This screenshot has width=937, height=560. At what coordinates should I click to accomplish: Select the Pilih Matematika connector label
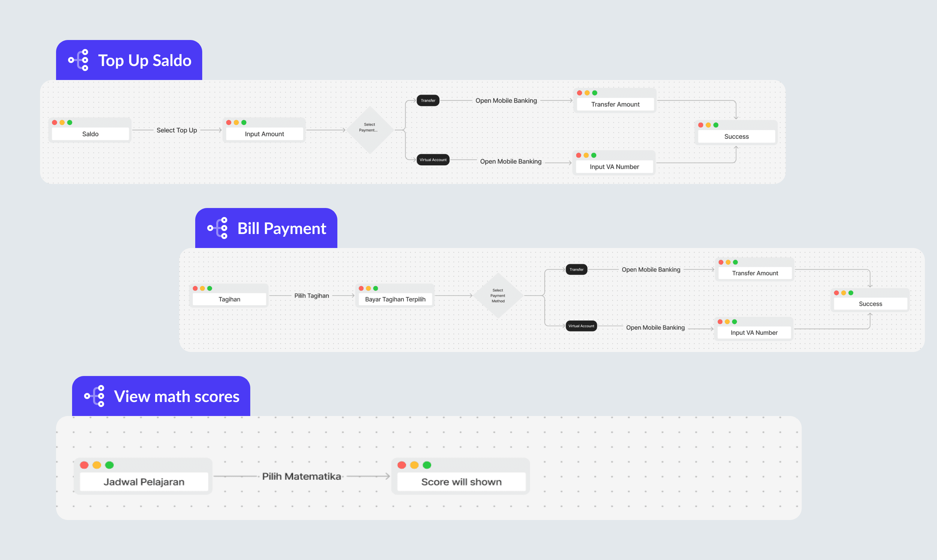301,476
